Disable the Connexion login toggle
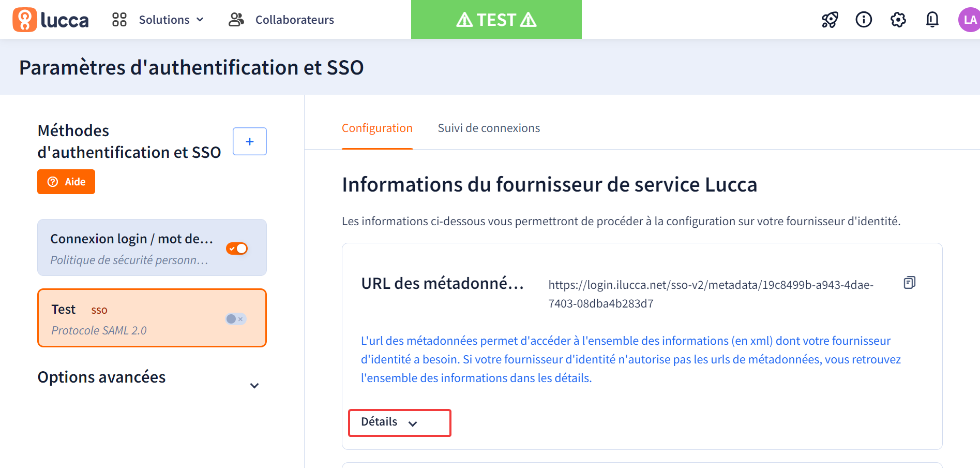This screenshot has width=980, height=468. 237,248
